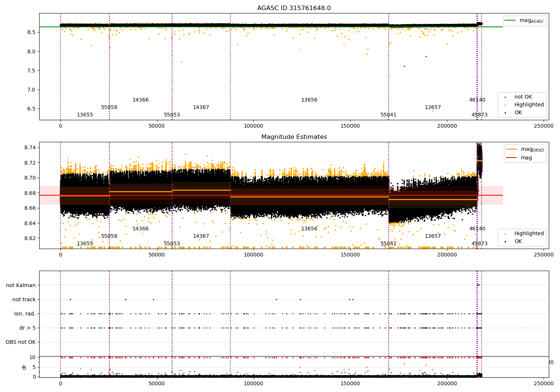560x392 pixels.
Task: Click y-axis tick 8.68 in middle plot
Action: 30,193
